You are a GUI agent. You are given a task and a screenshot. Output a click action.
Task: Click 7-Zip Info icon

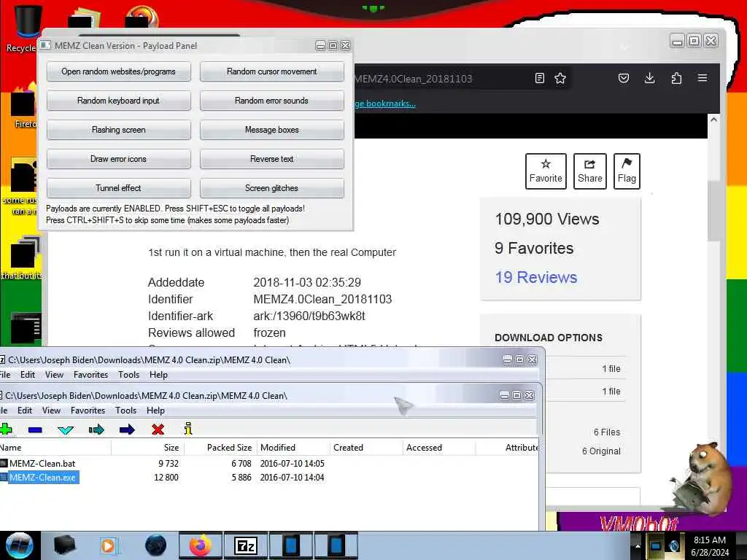pos(188,429)
